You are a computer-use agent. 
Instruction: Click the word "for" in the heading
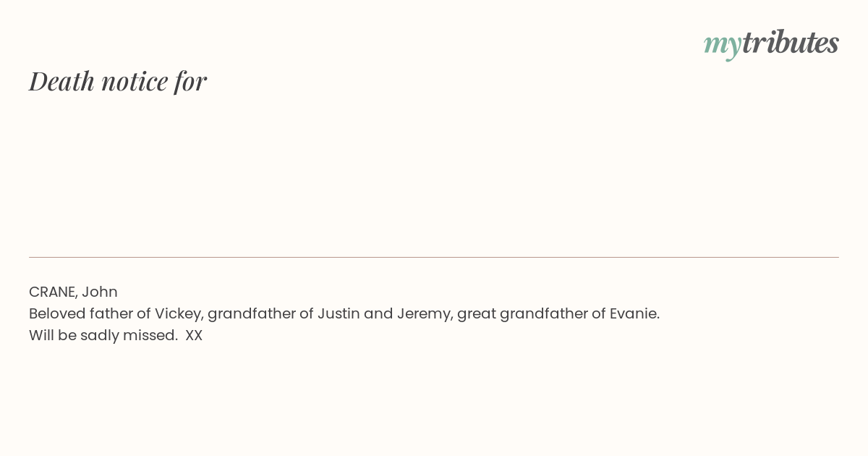click(x=190, y=82)
